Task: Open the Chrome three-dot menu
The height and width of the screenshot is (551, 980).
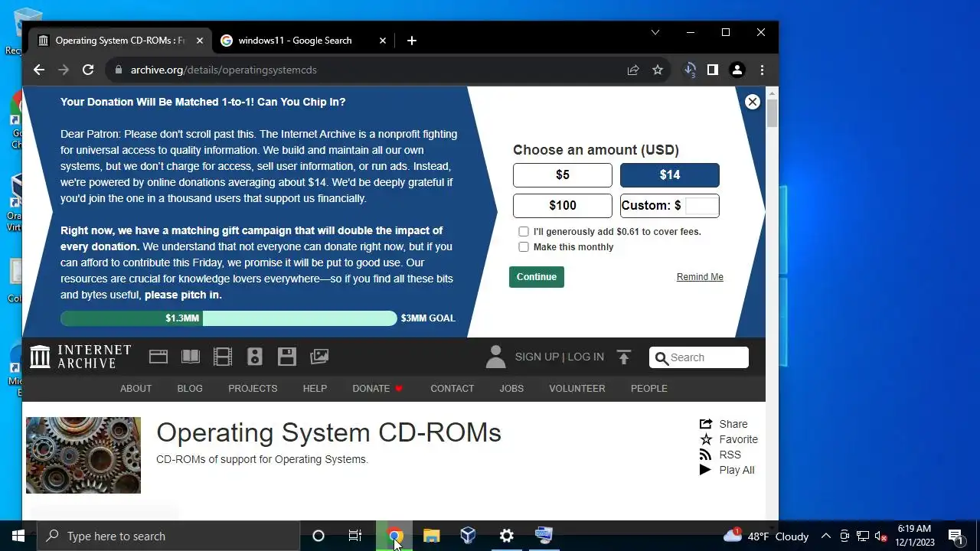Action: pos(762,70)
